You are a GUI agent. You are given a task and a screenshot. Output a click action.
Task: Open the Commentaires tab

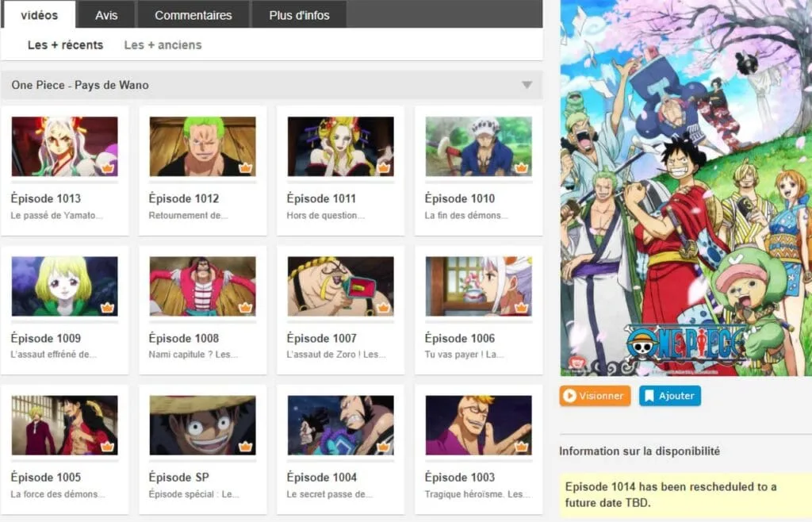click(193, 15)
